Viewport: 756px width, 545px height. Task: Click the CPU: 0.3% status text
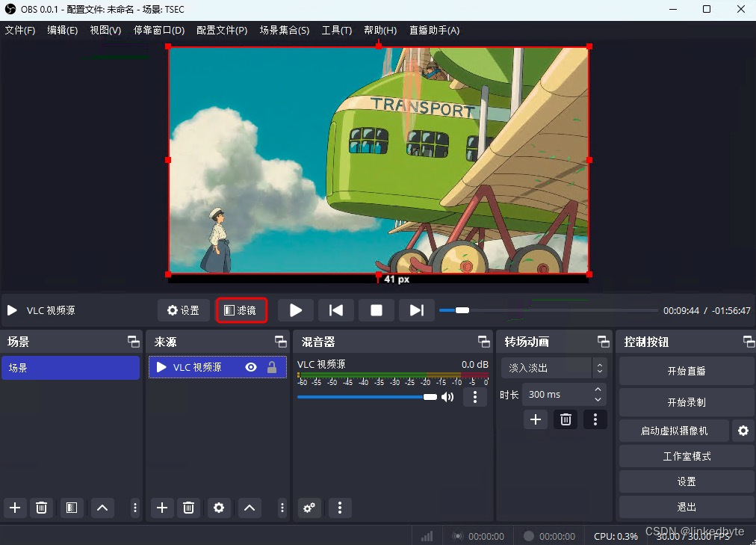[616, 536]
